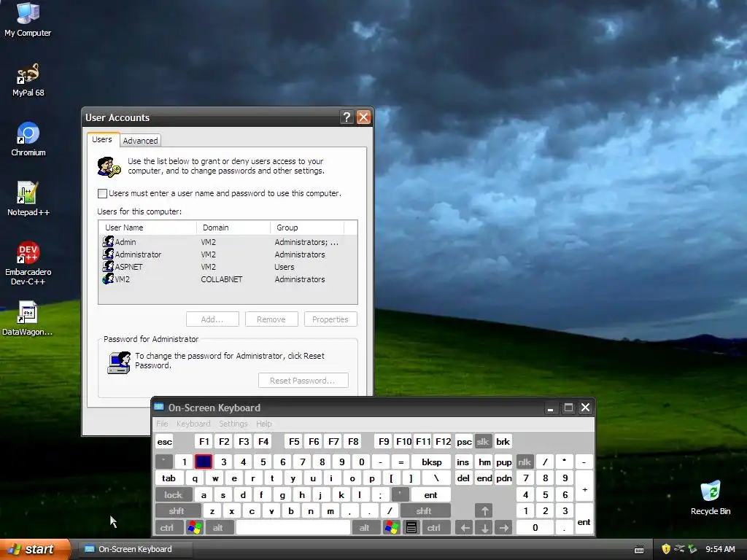Click the On-Screen Keyboard title icon
The image size is (747, 560).
pos(159,408)
